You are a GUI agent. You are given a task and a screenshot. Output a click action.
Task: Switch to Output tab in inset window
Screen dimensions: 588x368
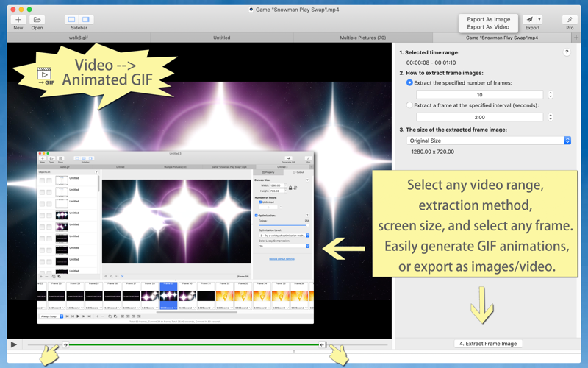click(x=298, y=172)
